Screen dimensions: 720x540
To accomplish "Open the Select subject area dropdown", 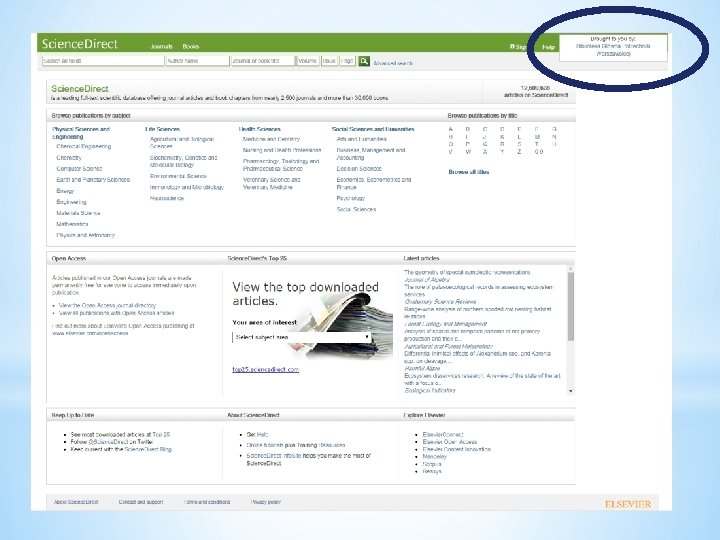I will click(301, 337).
